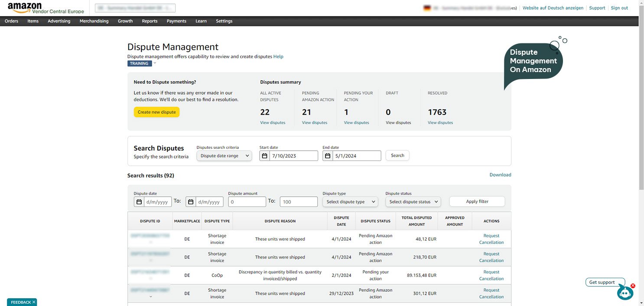Screen dimensions: 644x306
Task: Click the Amazon Vendor Central Europe logo
Action: point(46,8)
